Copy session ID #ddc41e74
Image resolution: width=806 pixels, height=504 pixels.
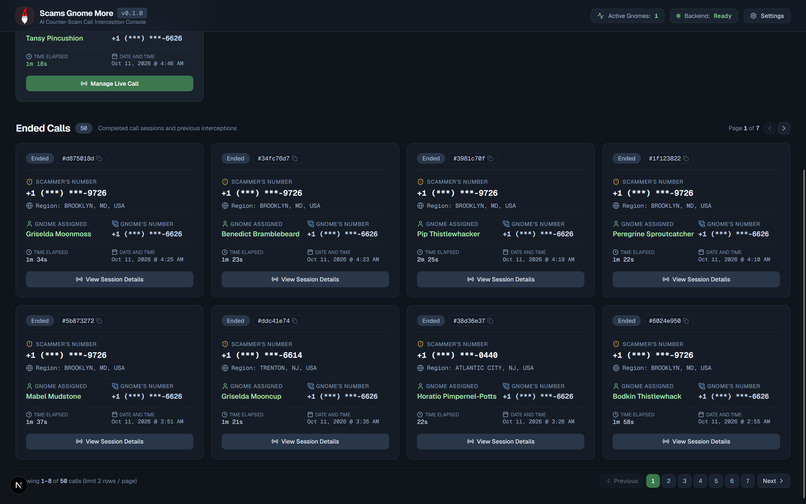(295, 321)
